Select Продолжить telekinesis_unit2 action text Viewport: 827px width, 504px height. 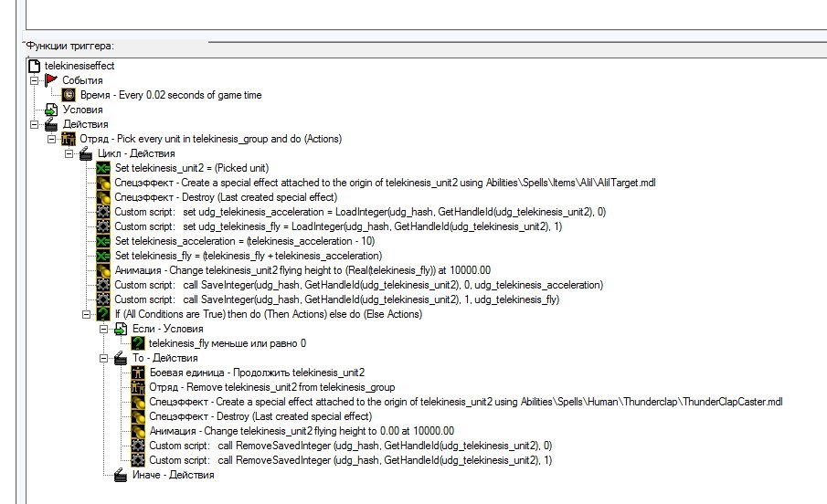point(258,373)
